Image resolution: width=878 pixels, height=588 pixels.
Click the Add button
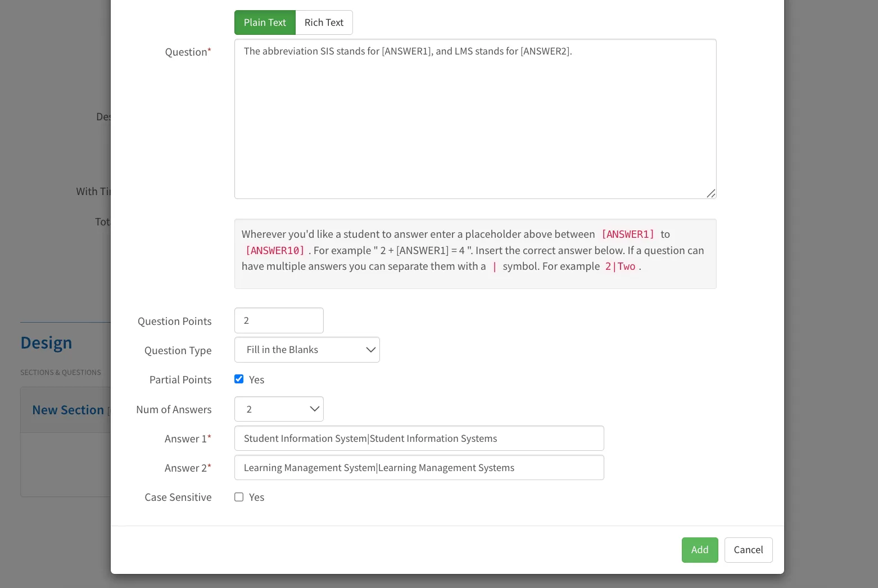700,550
